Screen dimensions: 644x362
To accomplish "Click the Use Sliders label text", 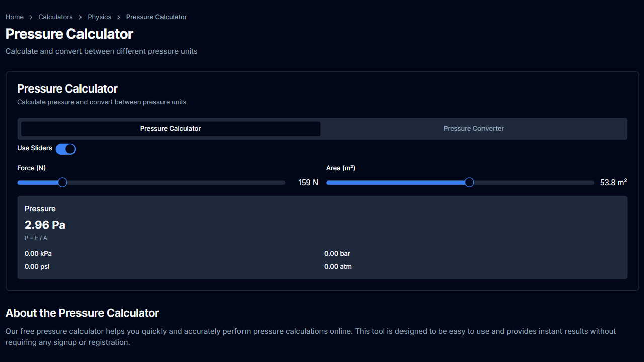I will point(35,148).
